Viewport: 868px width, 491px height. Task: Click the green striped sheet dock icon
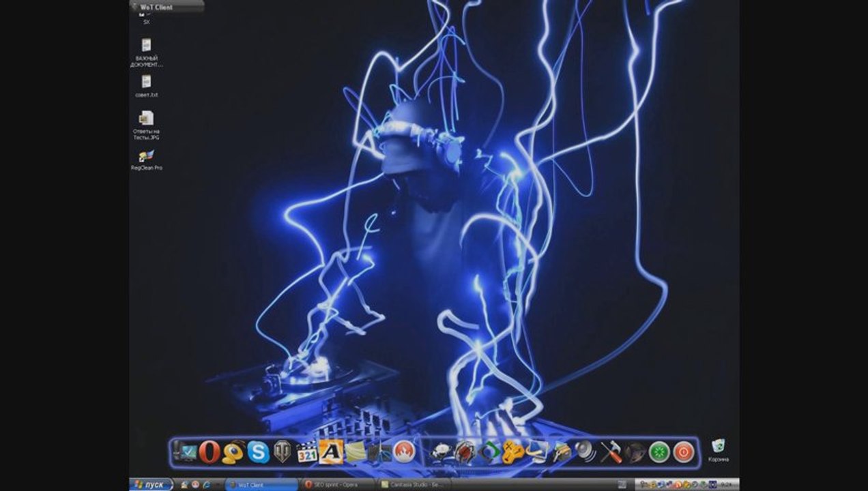(x=356, y=451)
